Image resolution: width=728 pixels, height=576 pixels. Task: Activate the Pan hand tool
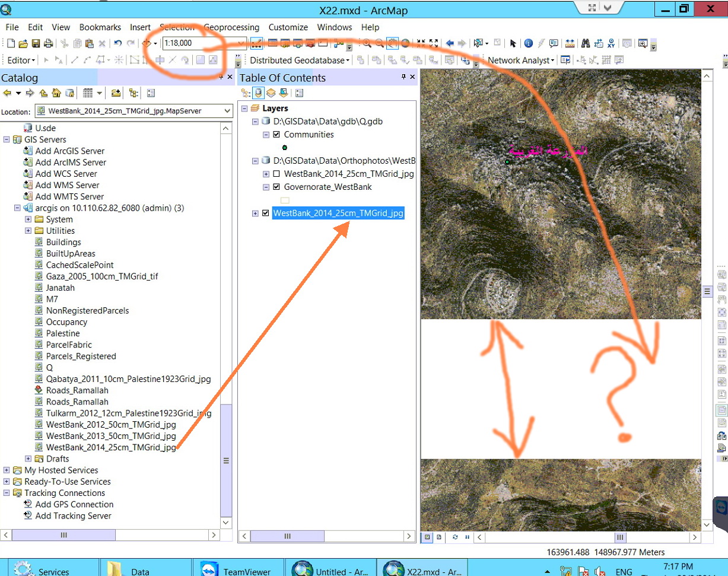point(392,43)
